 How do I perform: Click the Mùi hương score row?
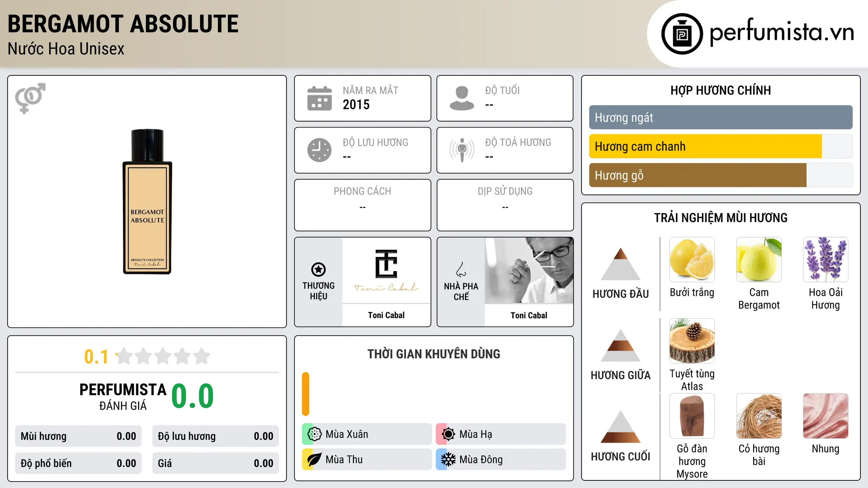pos(78,436)
